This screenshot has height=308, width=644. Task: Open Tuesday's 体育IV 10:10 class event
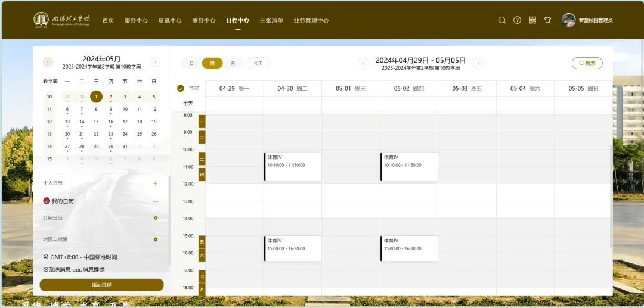[x=293, y=166]
